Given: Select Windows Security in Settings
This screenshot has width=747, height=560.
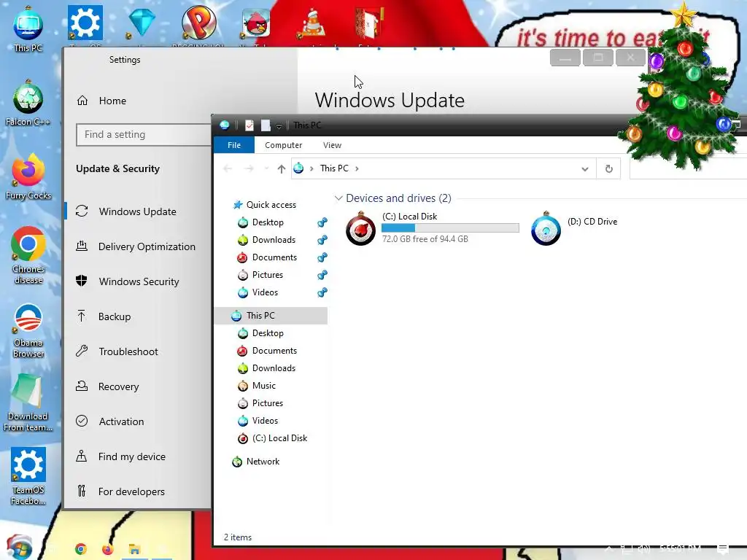Looking at the screenshot, I should (x=137, y=281).
